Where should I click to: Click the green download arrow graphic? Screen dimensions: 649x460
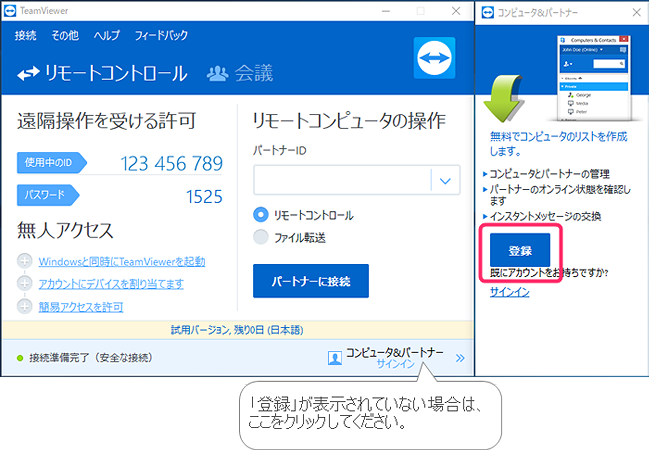503,99
